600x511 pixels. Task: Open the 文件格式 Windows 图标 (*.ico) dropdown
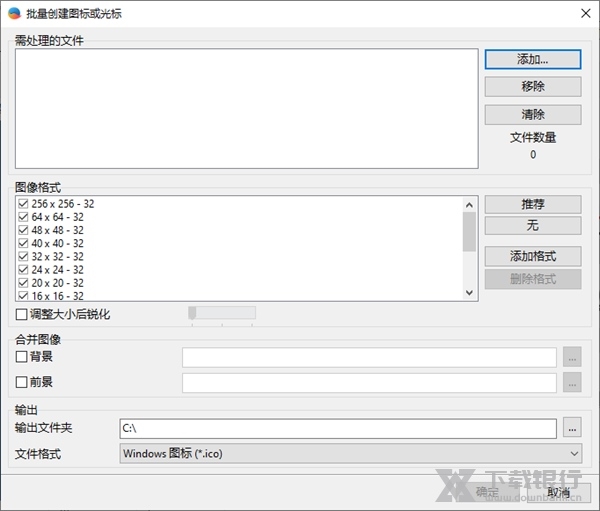coord(351,454)
